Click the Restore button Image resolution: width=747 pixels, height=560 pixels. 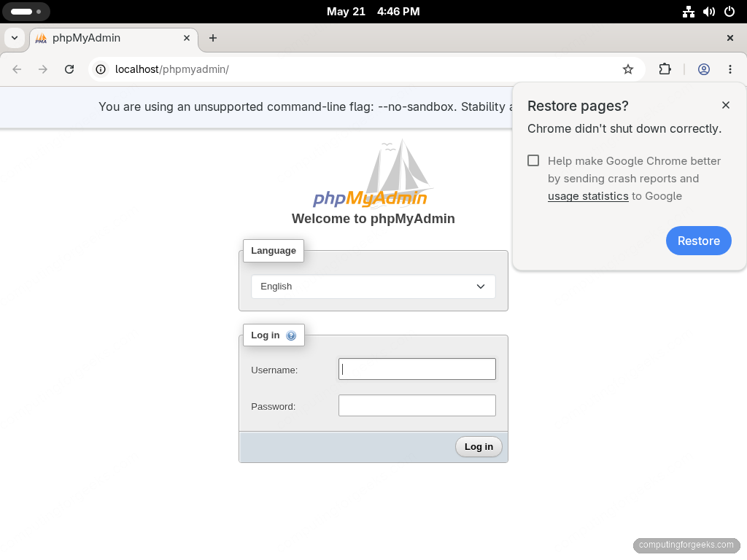click(x=698, y=241)
